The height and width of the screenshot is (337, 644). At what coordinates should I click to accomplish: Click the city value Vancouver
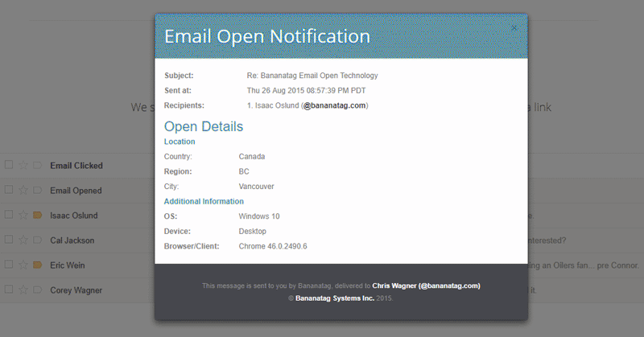[x=256, y=187]
